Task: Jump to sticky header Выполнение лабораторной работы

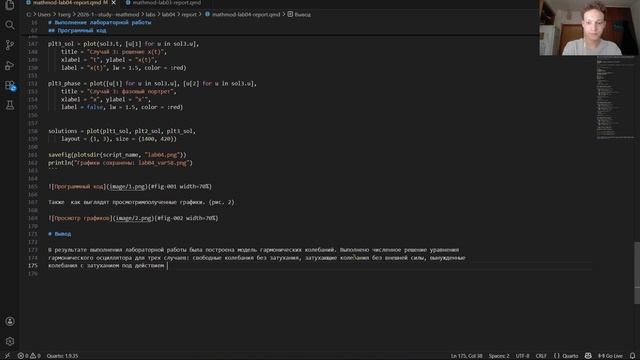Action: click(x=100, y=22)
